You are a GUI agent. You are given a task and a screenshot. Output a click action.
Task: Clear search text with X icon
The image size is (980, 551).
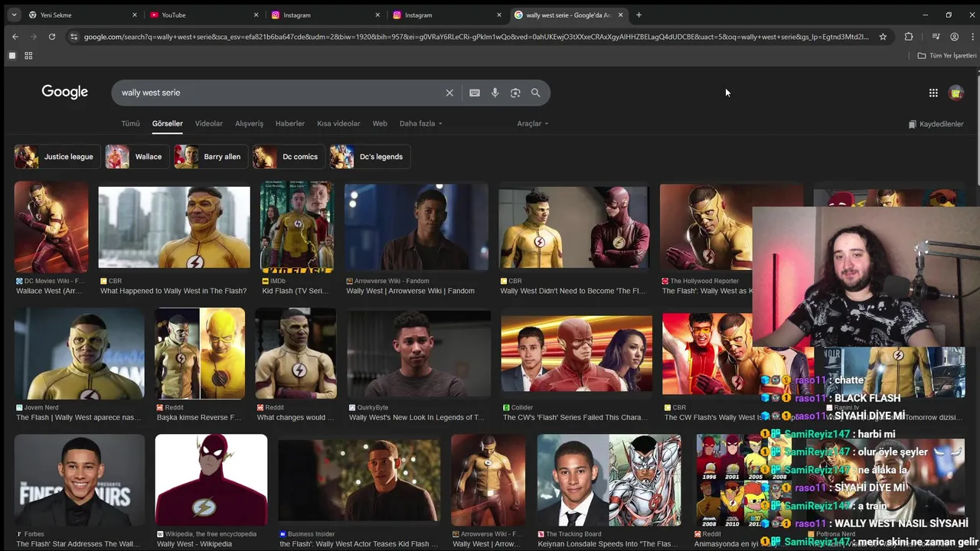(449, 93)
